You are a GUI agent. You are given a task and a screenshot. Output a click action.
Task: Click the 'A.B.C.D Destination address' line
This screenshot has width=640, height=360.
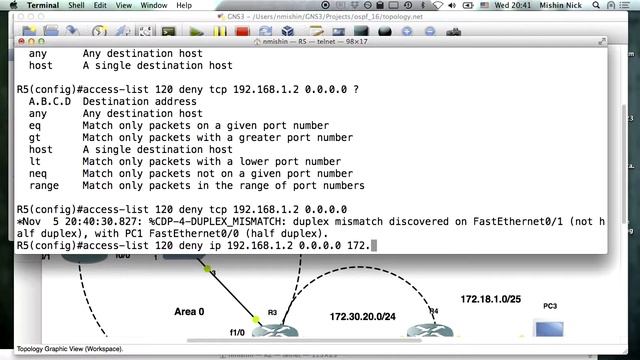[x=112, y=101]
